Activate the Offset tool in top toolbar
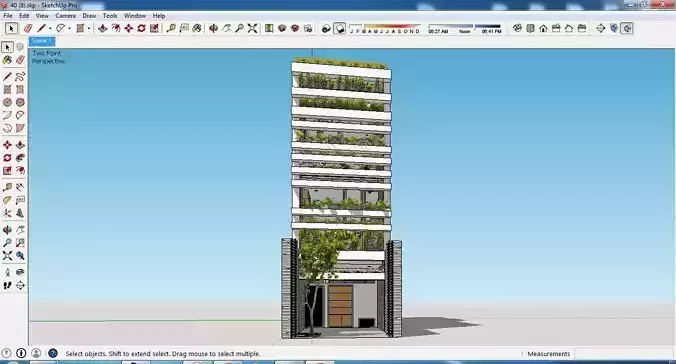This screenshot has width=676, height=364. point(116,28)
